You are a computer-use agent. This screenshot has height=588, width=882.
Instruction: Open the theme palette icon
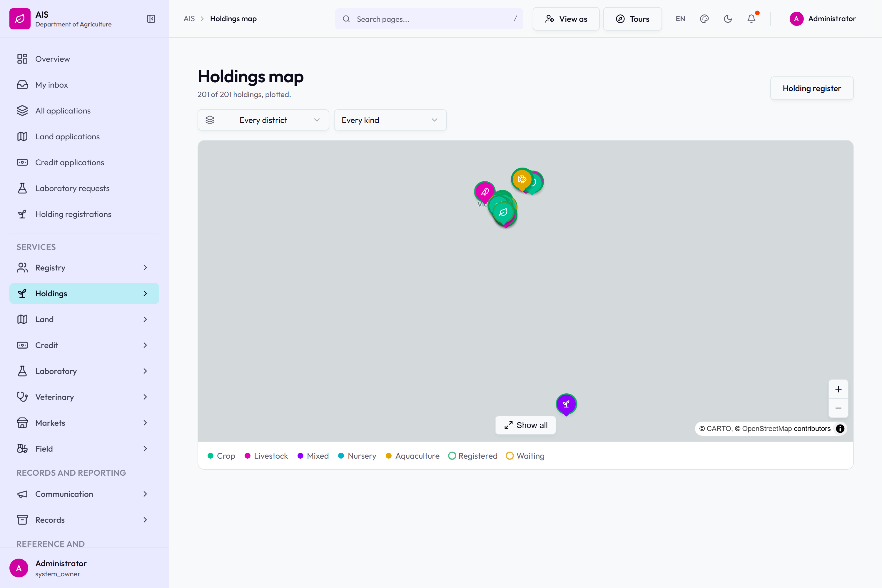pyautogui.click(x=704, y=19)
